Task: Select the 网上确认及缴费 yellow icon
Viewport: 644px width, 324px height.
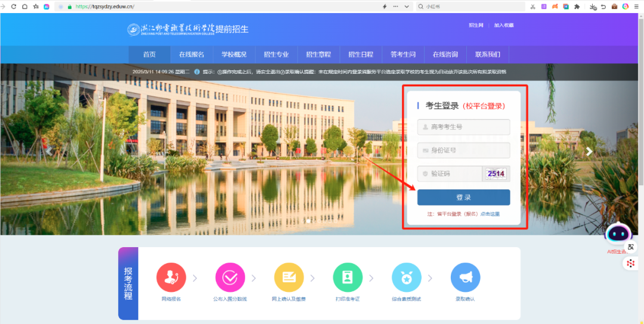Action: tap(289, 278)
